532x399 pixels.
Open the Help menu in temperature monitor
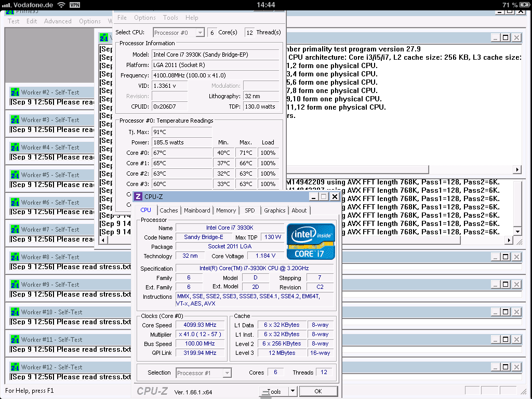[192, 18]
